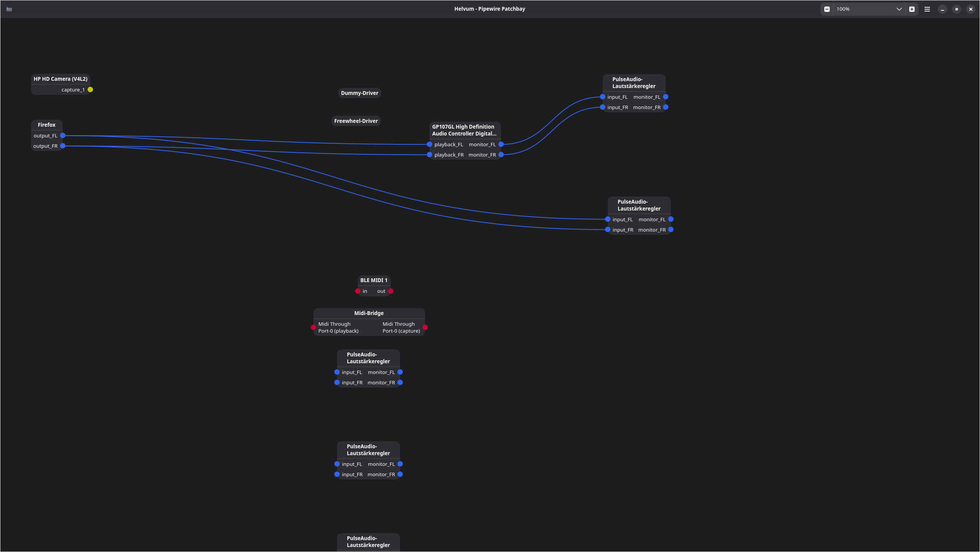Click Midi Through Port-0 capture red port

point(425,327)
